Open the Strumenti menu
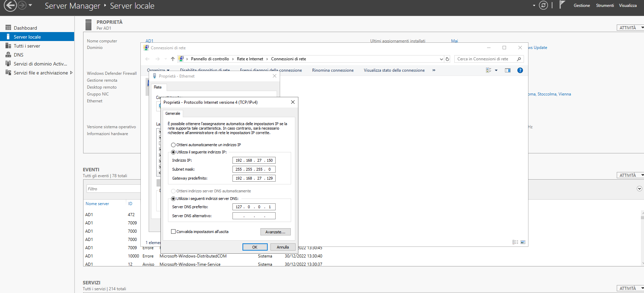The width and height of the screenshot is (644, 293). pos(605,6)
